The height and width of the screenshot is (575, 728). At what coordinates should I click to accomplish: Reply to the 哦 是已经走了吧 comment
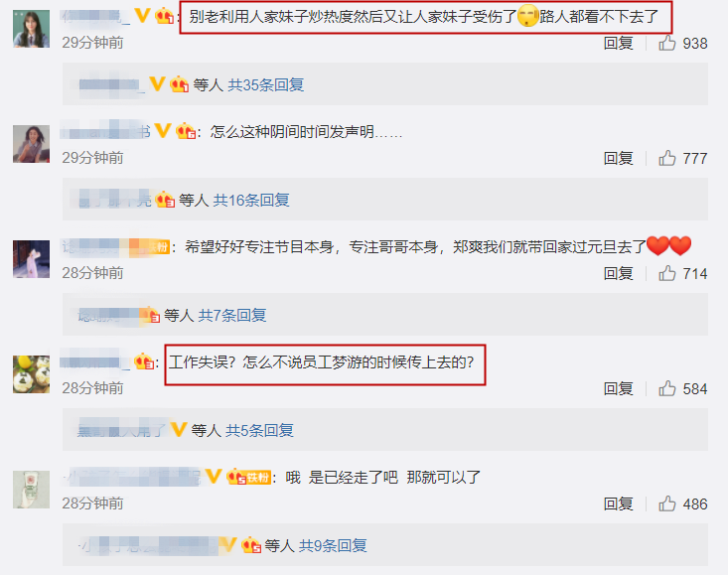[619, 504]
